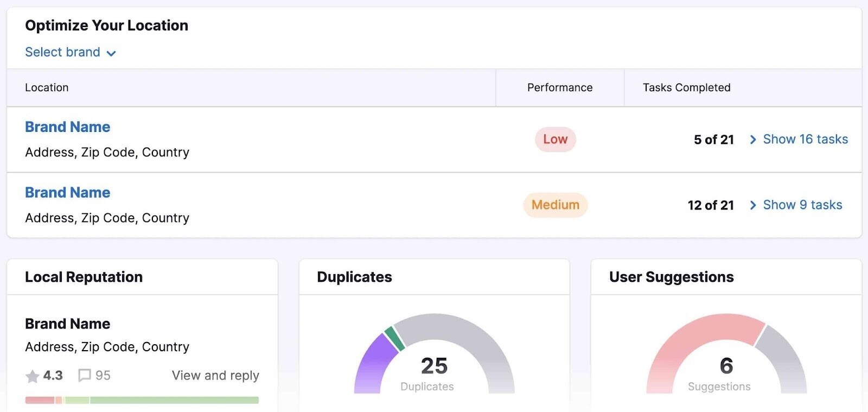Click the Local Reputation card title
Image resolution: width=868 pixels, height=412 pixels.
click(84, 277)
